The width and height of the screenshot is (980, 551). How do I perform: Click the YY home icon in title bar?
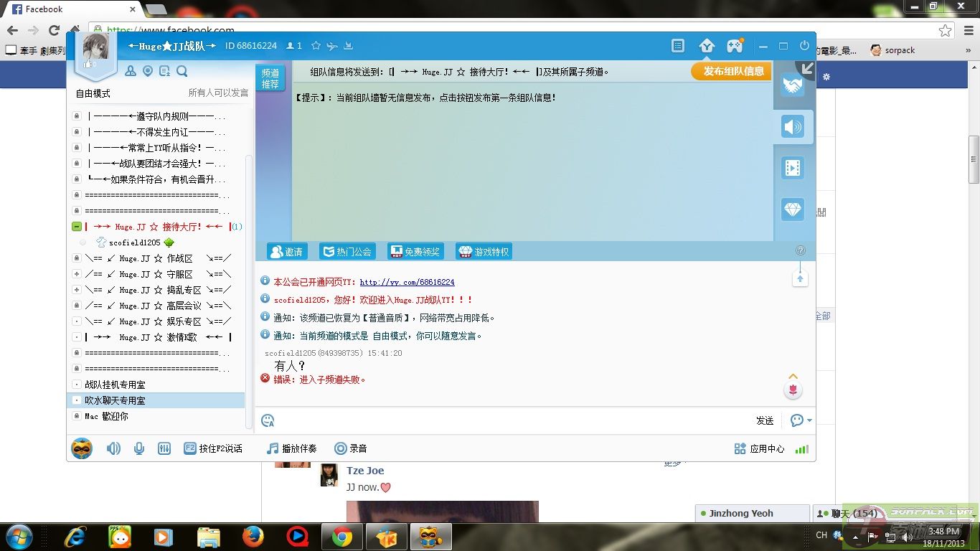[x=707, y=45]
